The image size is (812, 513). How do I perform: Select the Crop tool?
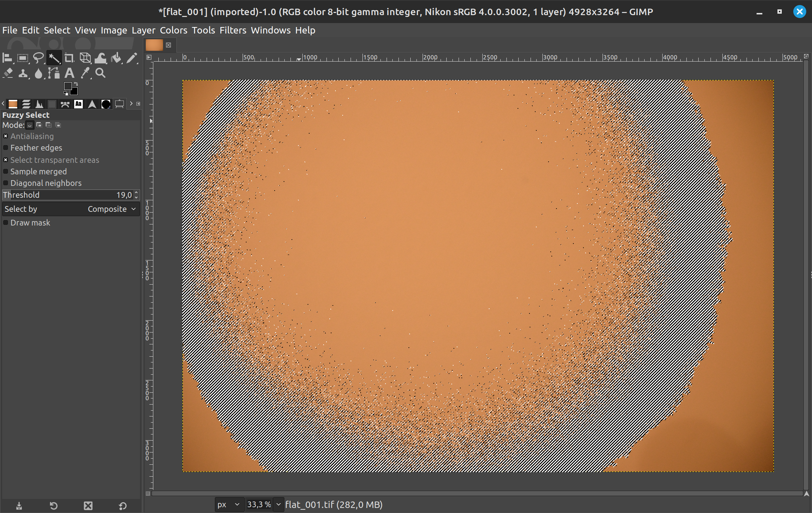tap(69, 58)
